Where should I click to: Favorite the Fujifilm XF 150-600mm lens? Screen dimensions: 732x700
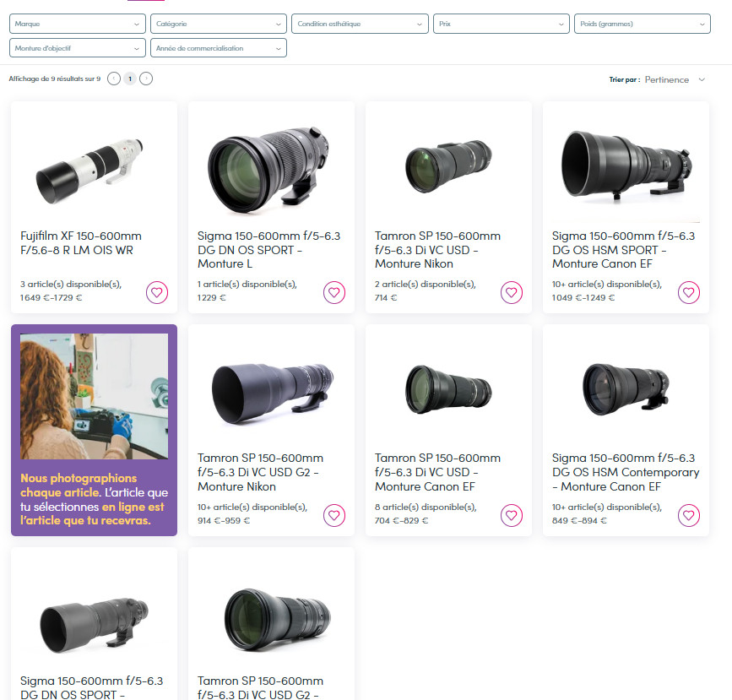pyautogui.click(x=157, y=292)
